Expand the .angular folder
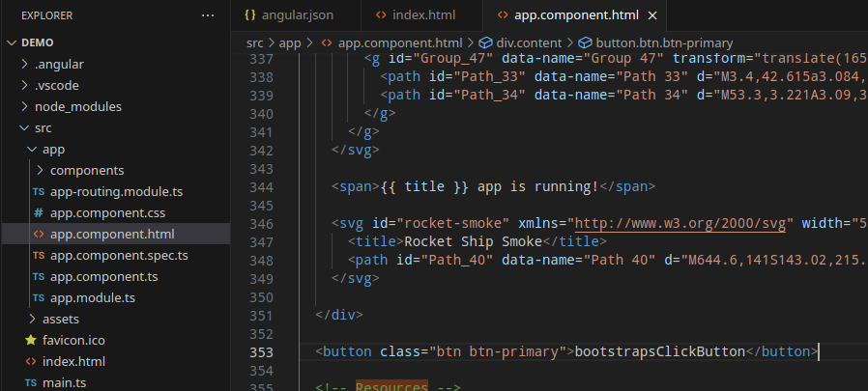 (x=59, y=64)
